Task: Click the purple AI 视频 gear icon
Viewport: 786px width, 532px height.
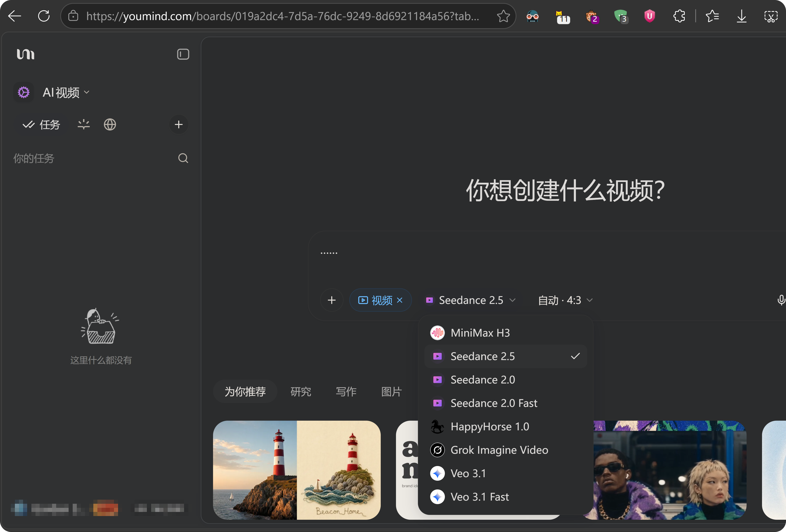Action: tap(24, 92)
